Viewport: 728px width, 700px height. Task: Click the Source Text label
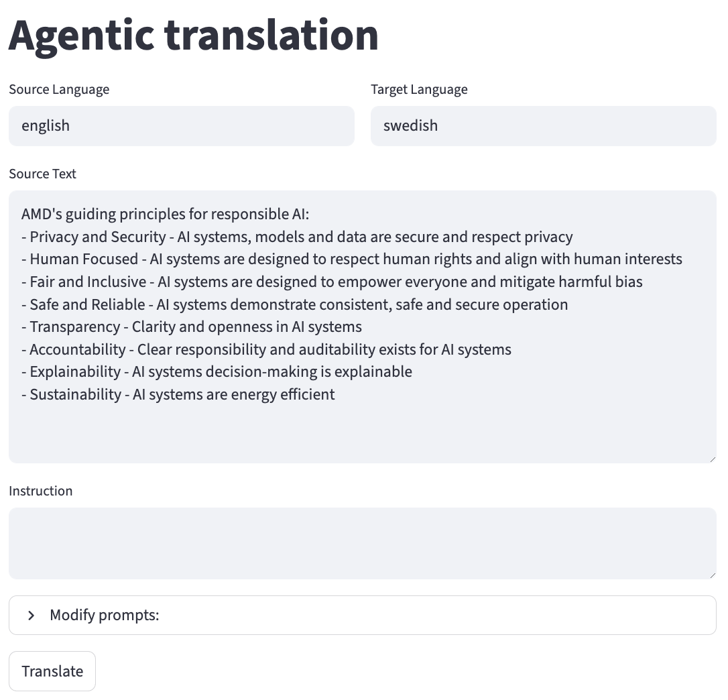pyautogui.click(x=42, y=174)
